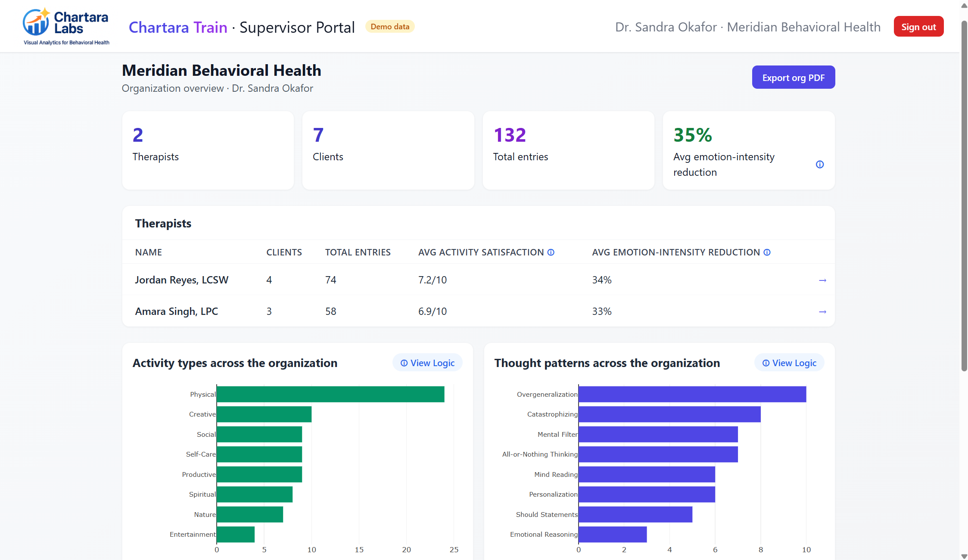The image size is (968, 560).
Task: Open Jordan Reyes row arrow
Action: [x=822, y=280]
